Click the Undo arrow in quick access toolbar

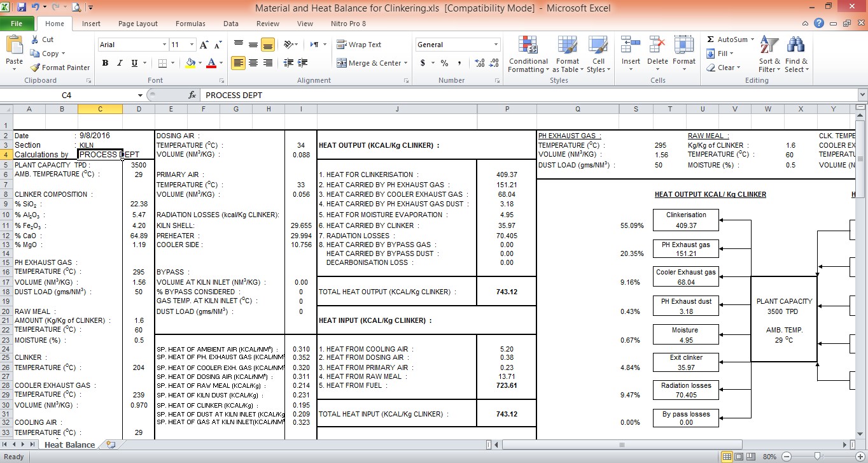pos(36,8)
